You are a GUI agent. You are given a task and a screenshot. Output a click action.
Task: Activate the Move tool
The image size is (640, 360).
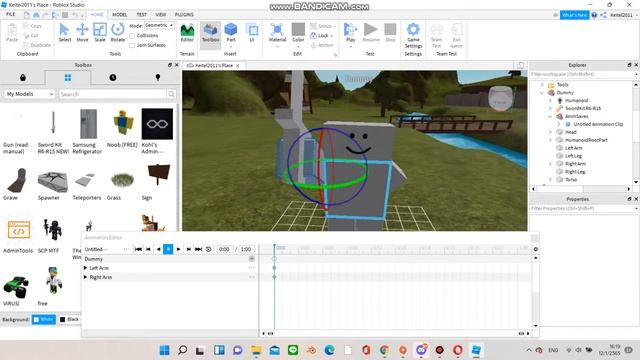click(82, 33)
